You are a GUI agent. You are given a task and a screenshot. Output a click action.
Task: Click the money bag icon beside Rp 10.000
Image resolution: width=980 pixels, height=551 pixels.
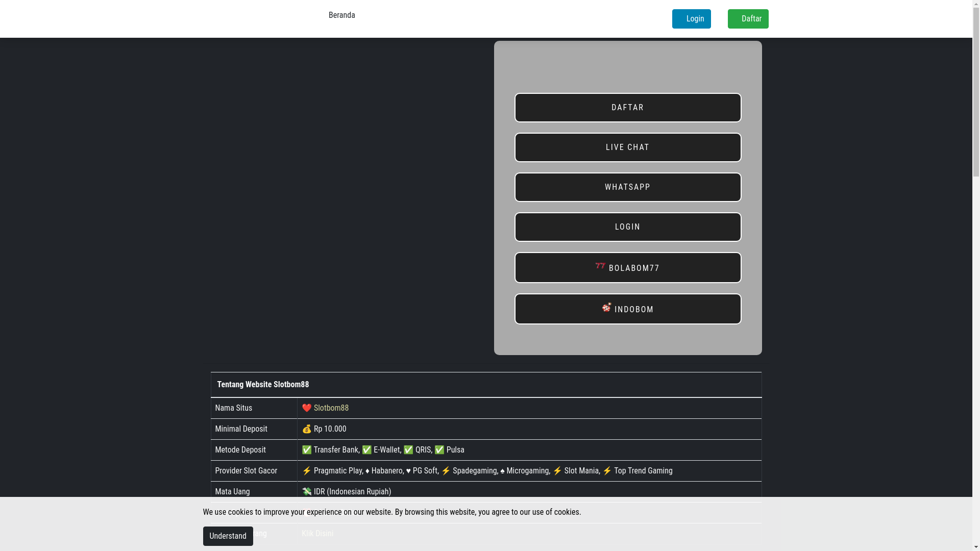[306, 429]
